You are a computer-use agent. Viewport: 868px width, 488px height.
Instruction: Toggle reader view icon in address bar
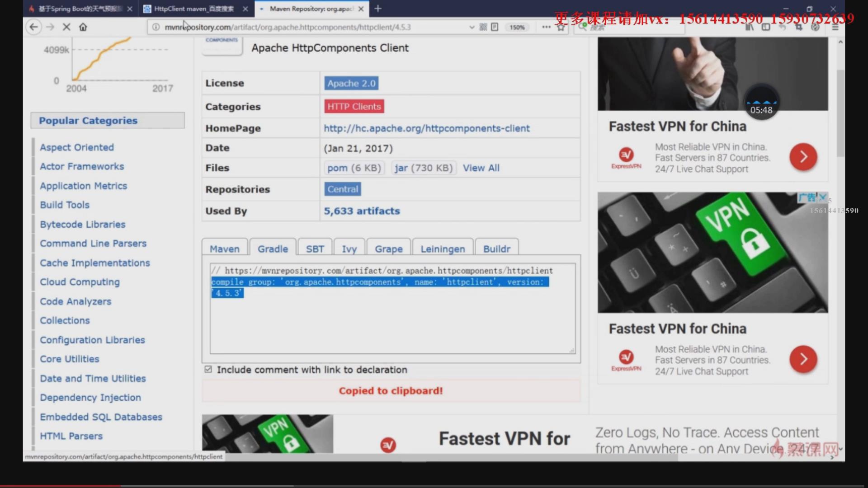click(x=495, y=27)
